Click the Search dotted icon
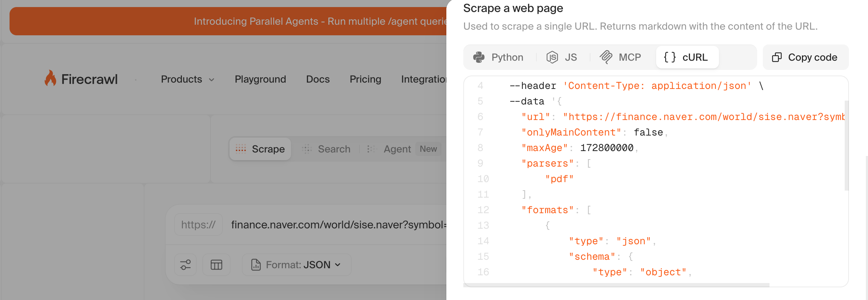This screenshot has height=300, width=868. click(307, 149)
